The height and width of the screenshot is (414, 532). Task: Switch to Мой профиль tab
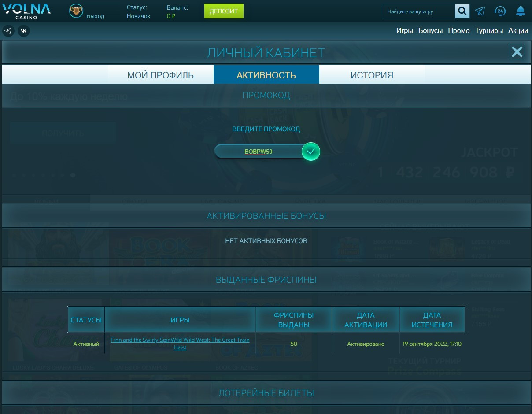pos(160,75)
